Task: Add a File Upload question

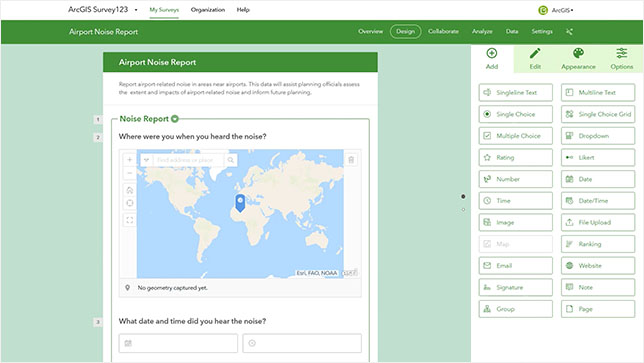Action: (598, 223)
